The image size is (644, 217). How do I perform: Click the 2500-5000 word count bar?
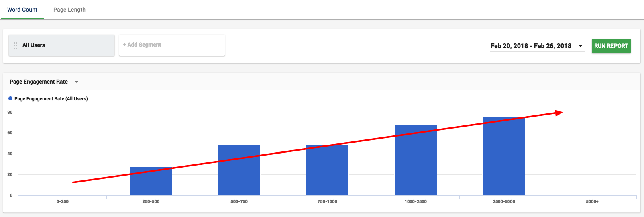[x=503, y=156]
